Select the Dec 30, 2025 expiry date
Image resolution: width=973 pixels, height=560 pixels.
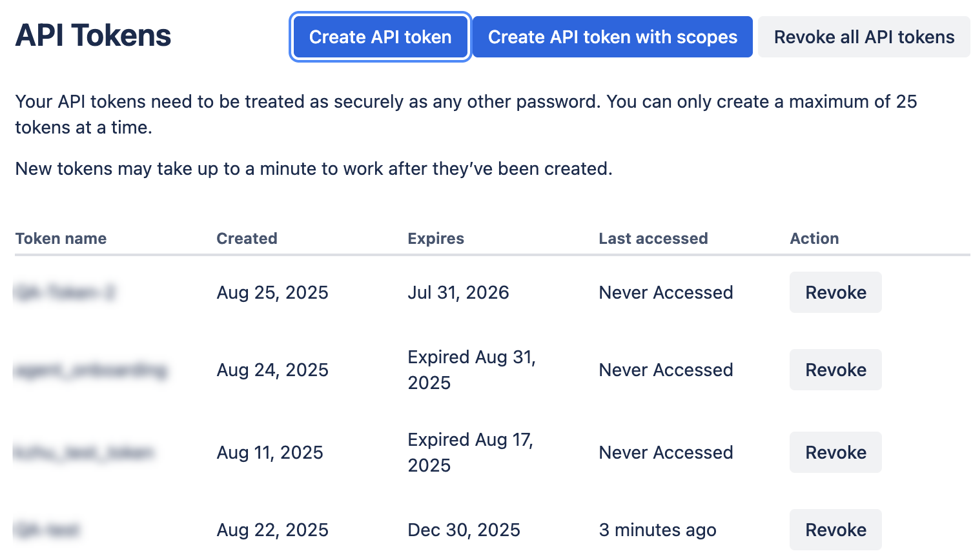(464, 530)
